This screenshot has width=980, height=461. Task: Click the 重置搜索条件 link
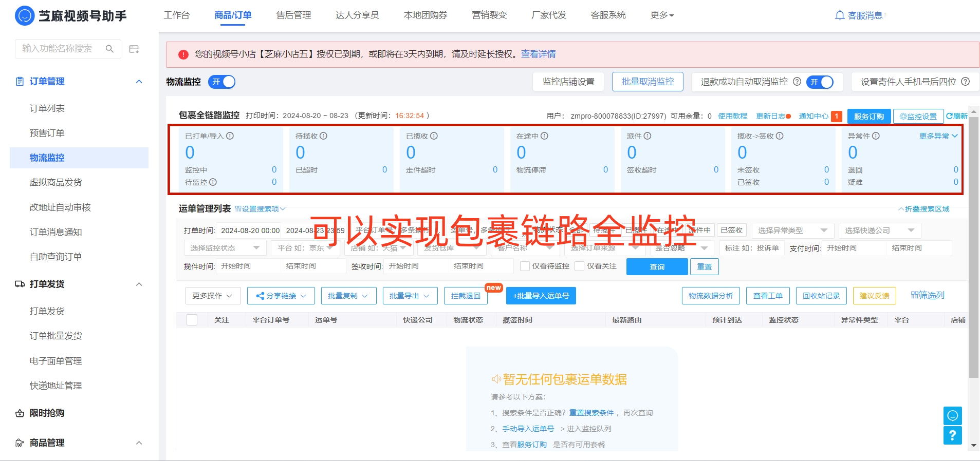pyautogui.click(x=591, y=413)
